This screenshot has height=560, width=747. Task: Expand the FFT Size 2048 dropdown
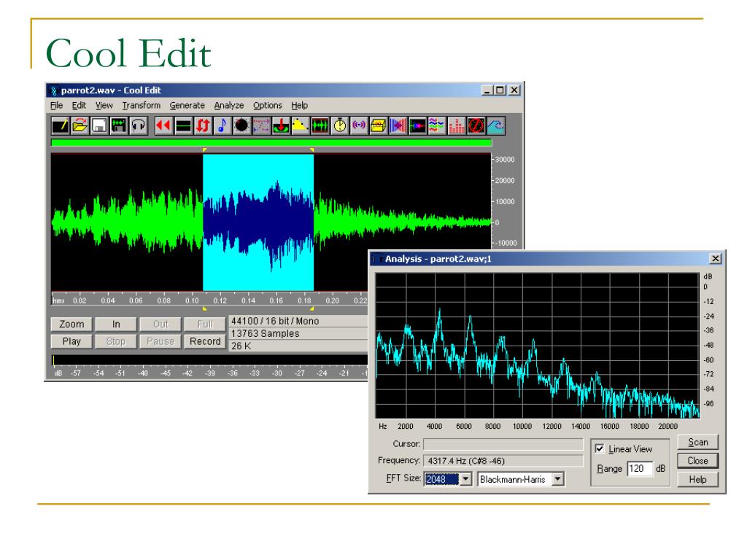coord(466,478)
